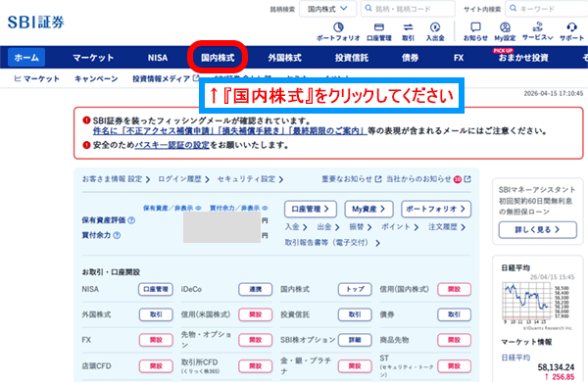Open 重要なお知らせ link
The image size is (588, 382).
coord(352,179)
